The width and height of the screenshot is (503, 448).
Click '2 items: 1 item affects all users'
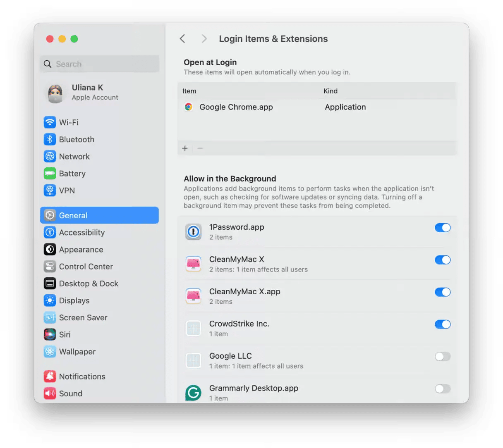(x=259, y=269)
